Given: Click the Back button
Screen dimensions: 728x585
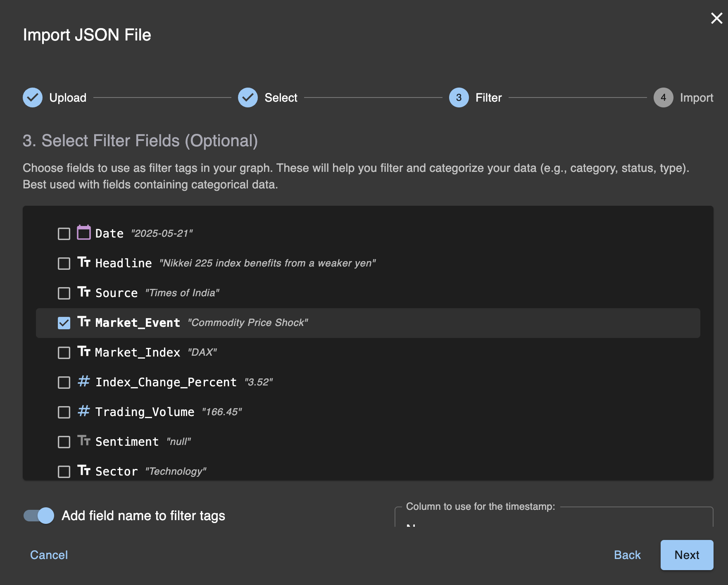Looking at the screenshot, I should 627,555.
